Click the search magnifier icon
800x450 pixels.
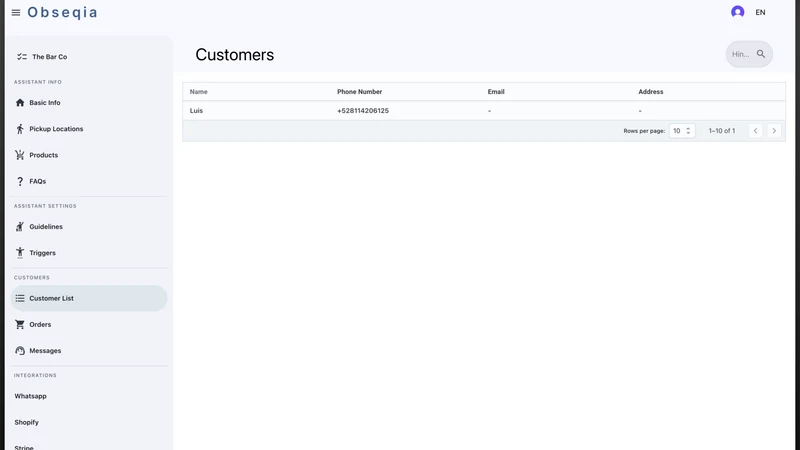[x=761, y=54]
